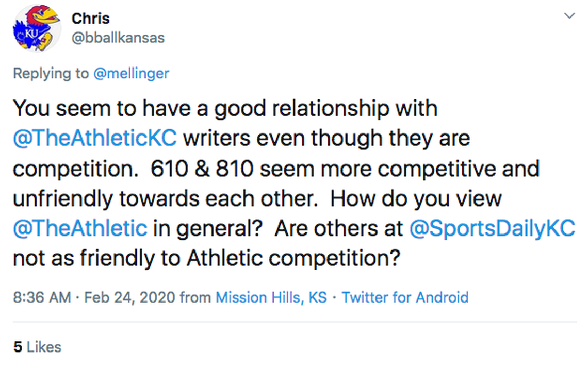Click the "Replying to" label text
The image size is (588, 368).
point(51,73)
